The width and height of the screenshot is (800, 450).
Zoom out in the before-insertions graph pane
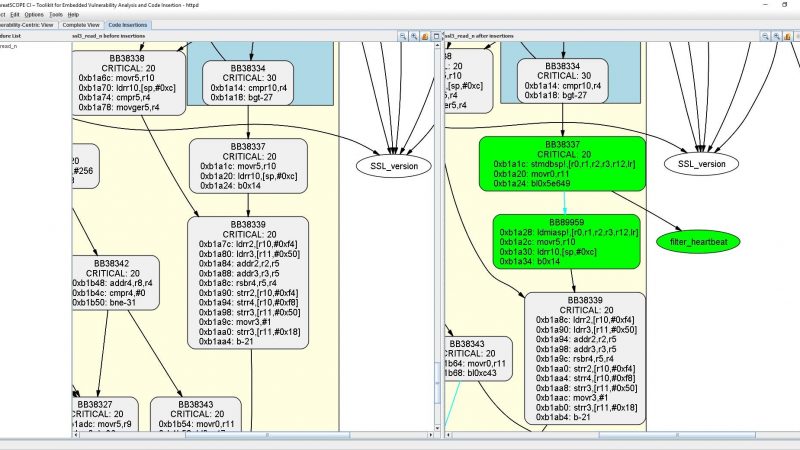[402, 36]
